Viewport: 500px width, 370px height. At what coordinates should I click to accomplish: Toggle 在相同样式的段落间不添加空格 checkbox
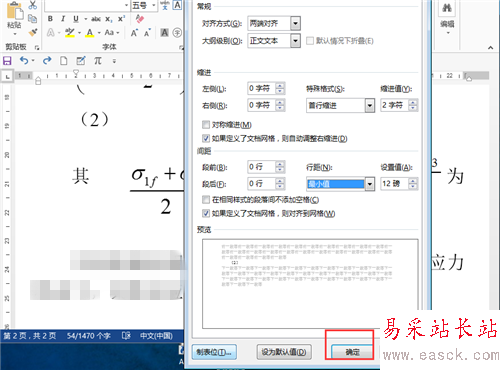tap(206, 200)
